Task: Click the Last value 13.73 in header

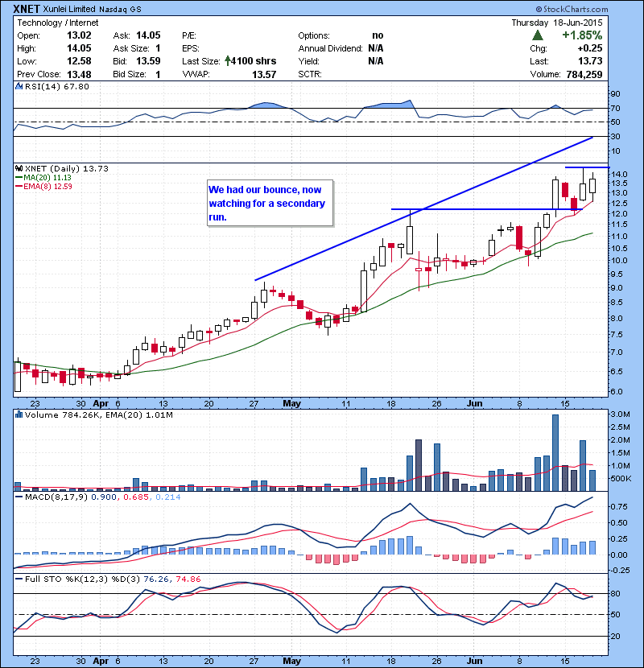Action: (x=590, y=61)
